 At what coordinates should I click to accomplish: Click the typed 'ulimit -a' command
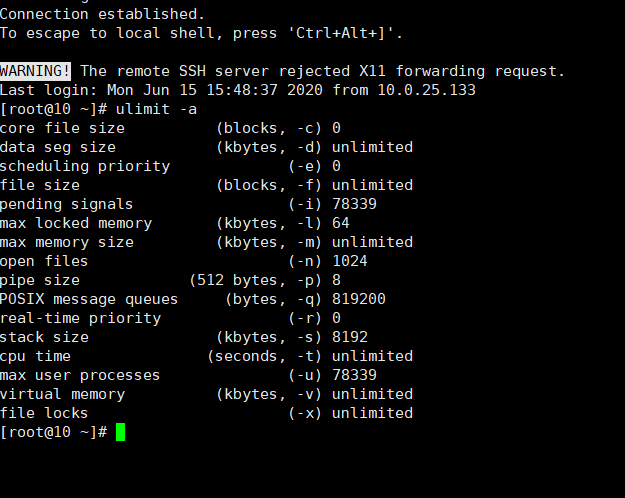pos(156,109)
